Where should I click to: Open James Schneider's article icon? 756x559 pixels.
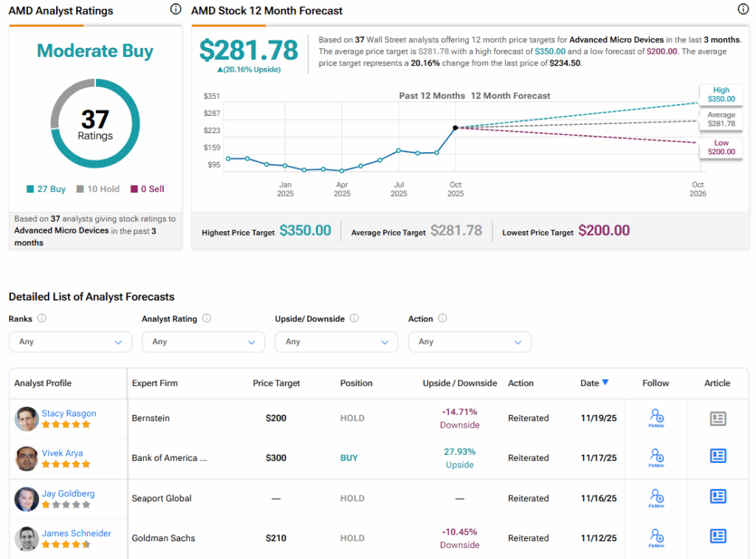point(718,536)
